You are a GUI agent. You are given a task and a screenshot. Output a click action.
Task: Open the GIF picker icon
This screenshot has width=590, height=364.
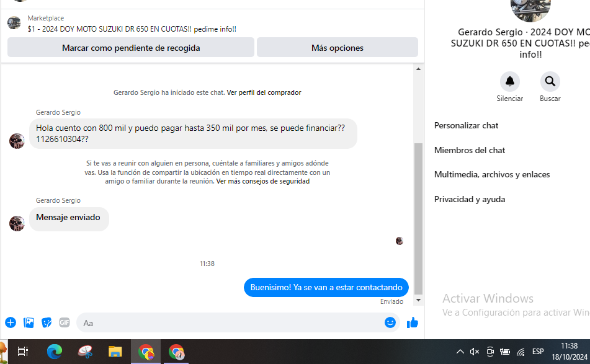[x=65, y=322]
